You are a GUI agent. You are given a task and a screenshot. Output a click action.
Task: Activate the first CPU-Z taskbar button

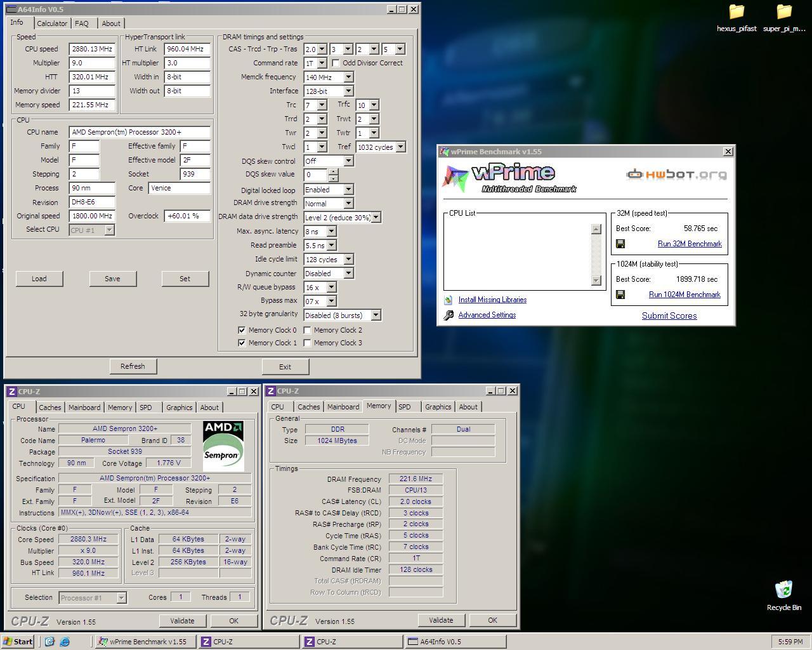coord(248,642)
